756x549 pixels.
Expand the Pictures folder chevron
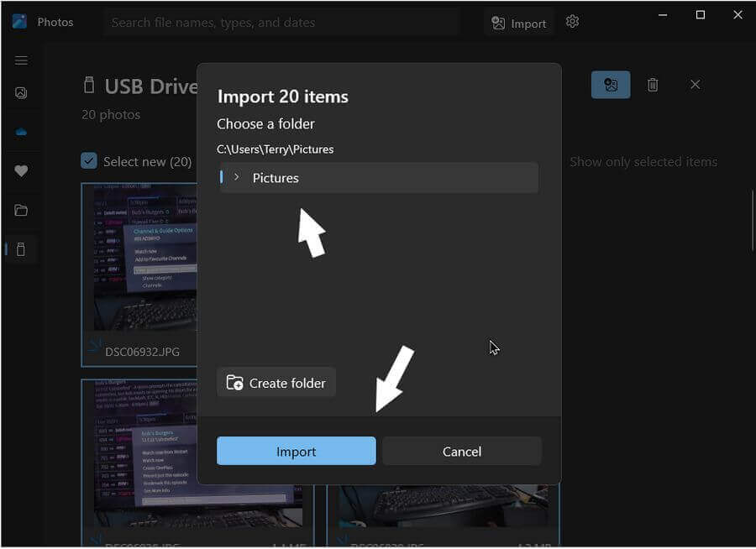[x=237, y=177]
